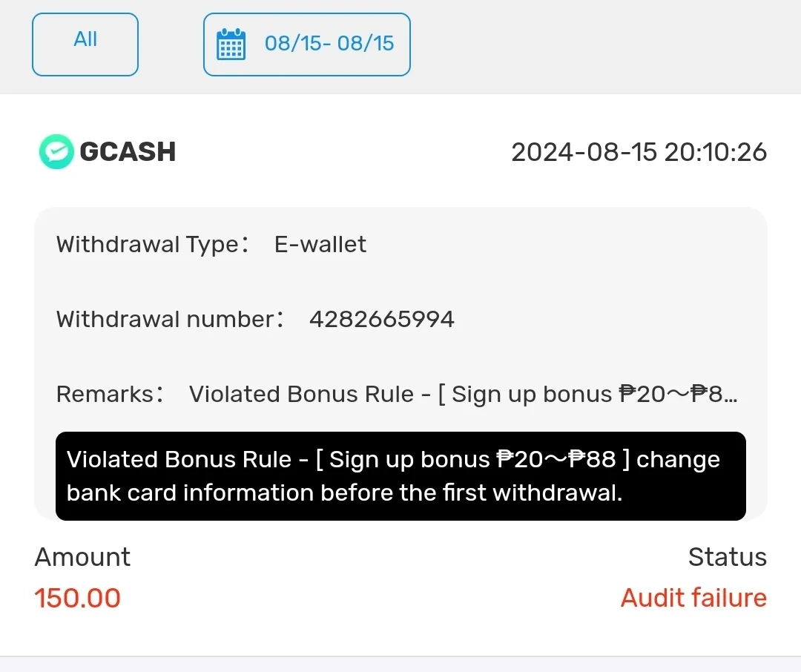Image resolution: width=801 pixels, height=672 pixels.
Task: Tap the Remarks label
Action: [x=110, y=394]
